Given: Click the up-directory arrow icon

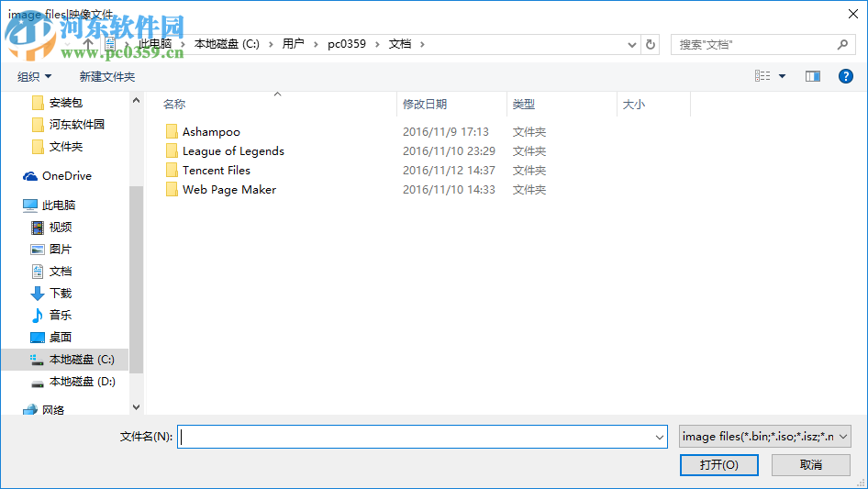Looking at the screenshot, I should [x=87, y=44].
